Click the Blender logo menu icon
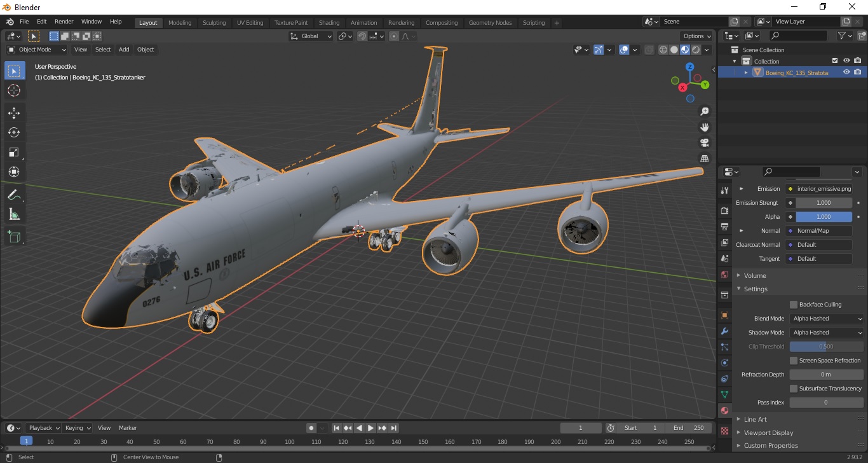868x463 pixels. coord(10,22)
